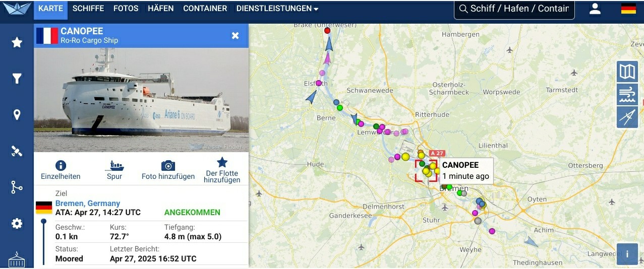
Task: Open the Häfen menu item
Action: tap(161, 9)
